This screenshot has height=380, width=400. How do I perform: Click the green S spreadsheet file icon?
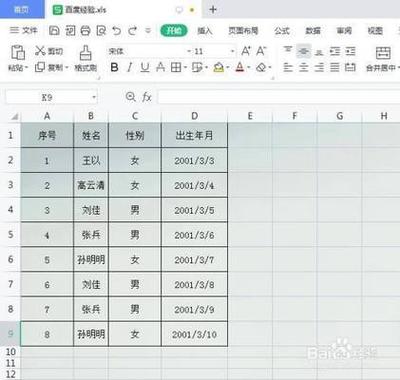coord(58,10)
